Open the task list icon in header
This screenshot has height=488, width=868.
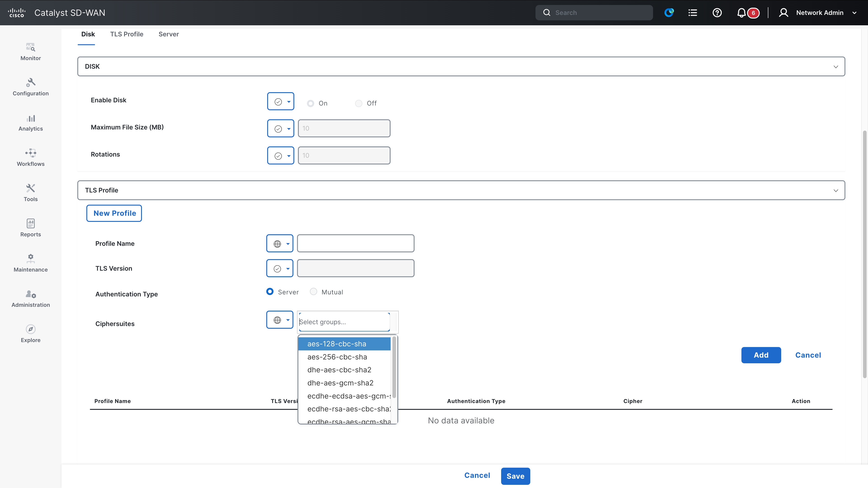click(692, 13)
